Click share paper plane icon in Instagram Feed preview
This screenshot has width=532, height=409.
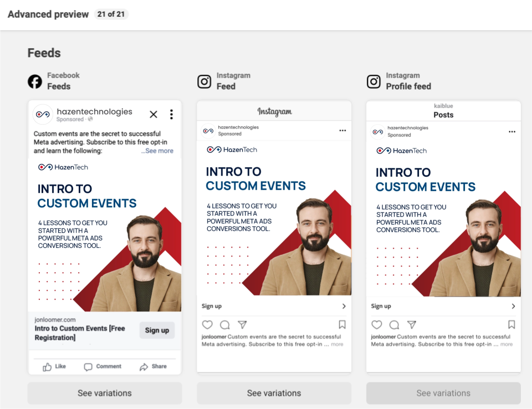click(242, 325)
